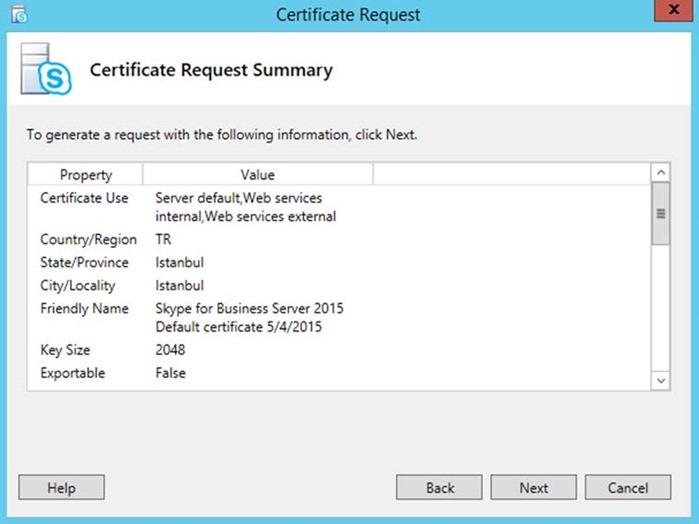Click the False exportable value

point(170,373)
